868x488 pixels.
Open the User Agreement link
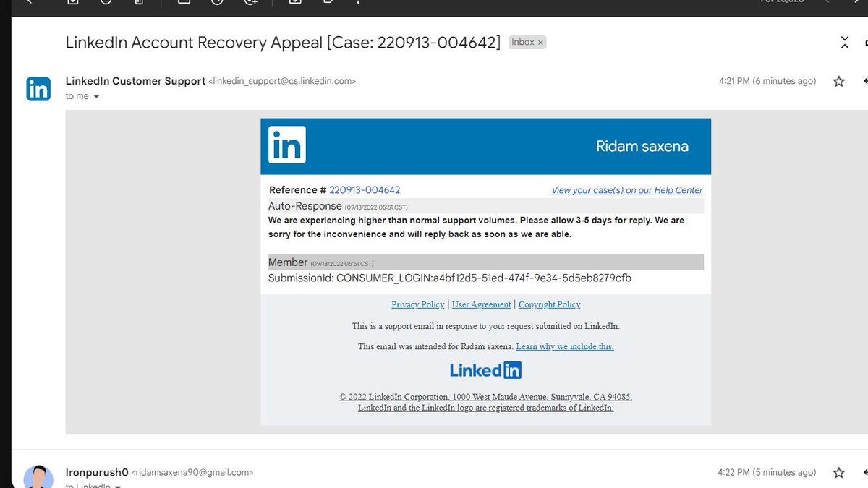coord(481,304)
